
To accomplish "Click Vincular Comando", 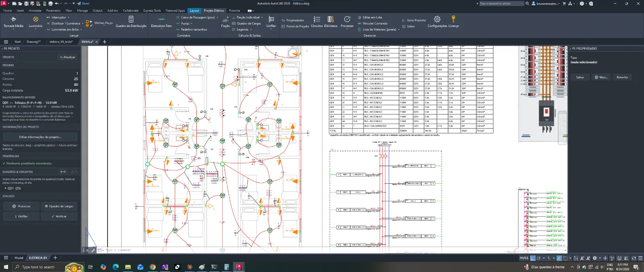I will click(x=373, y=23).
